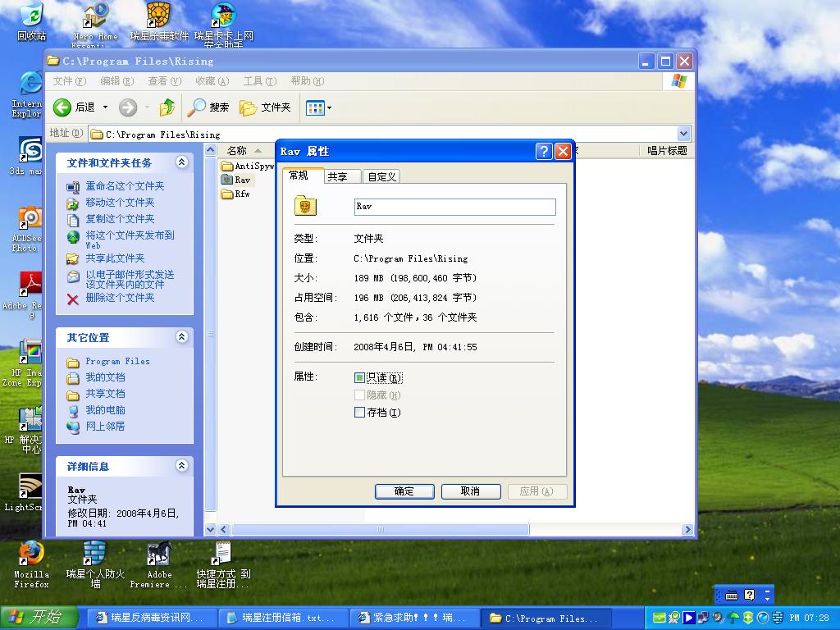Toggle the Folders pane button

(265, 107)
